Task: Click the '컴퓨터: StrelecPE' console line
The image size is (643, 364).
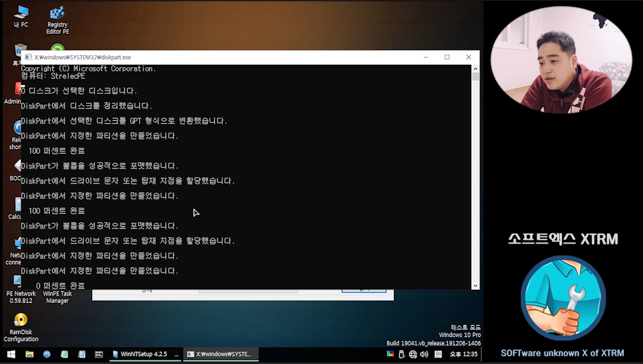Action: point(53,76)
